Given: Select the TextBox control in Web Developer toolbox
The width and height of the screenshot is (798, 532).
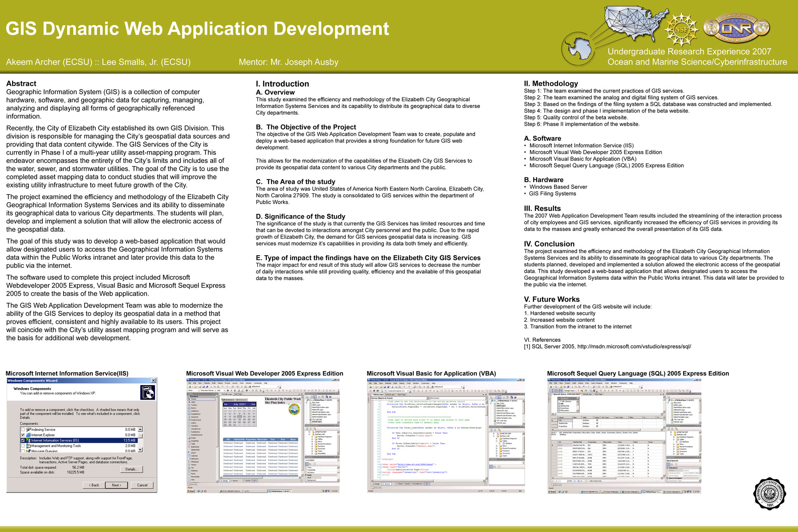Looking at the screenshot, I should [x=192, y=405].
